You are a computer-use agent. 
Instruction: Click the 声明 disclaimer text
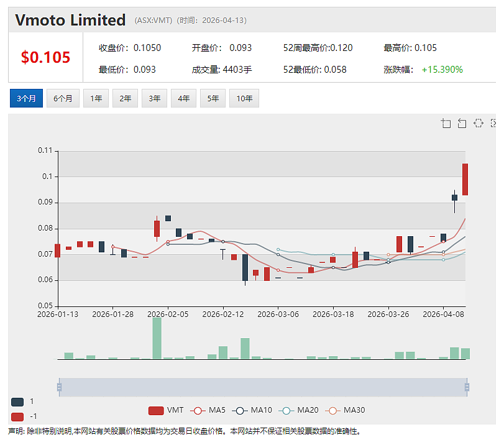pyautogui.click(x=184, y=431)
